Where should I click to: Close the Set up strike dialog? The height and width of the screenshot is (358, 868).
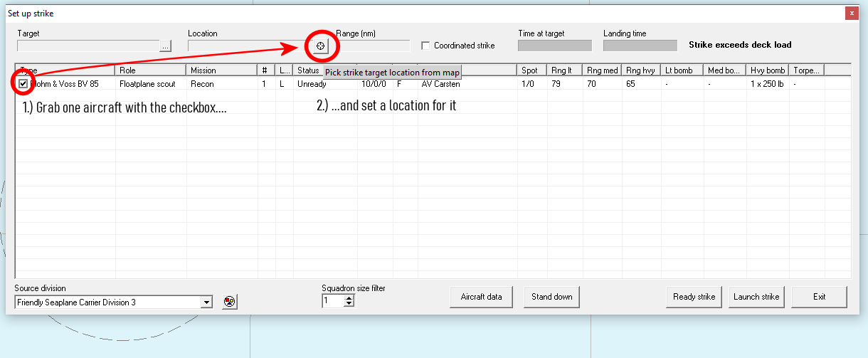(851, 14)
